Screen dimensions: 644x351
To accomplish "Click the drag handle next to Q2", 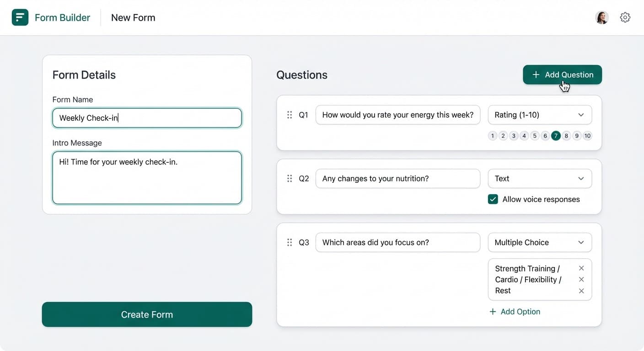I will click(x=290, y=178).
